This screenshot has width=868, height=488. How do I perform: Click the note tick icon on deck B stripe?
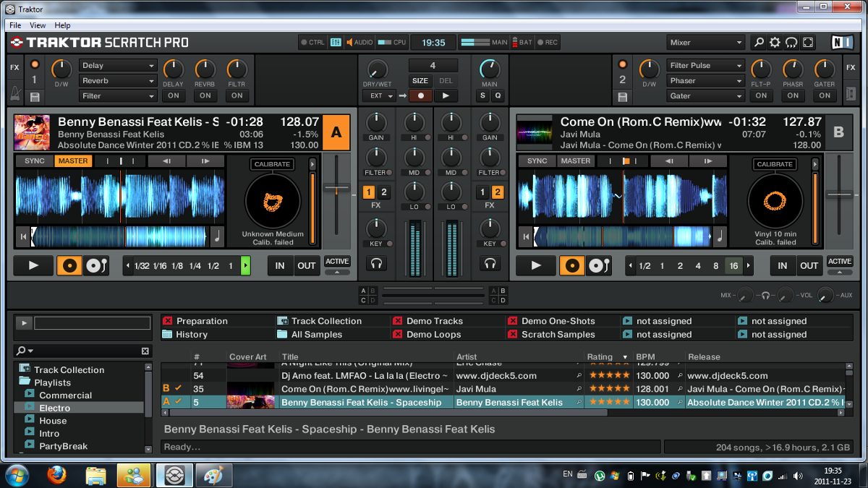719,236
